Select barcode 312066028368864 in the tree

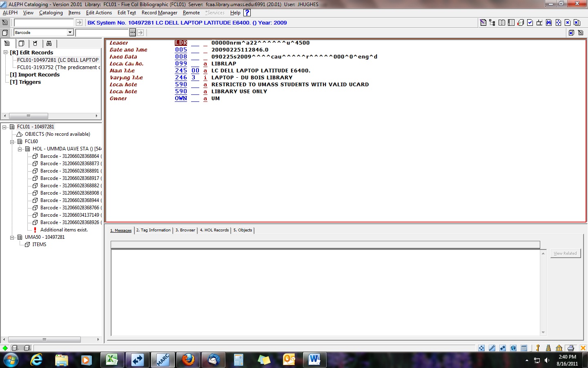click(x=69, y=156)
